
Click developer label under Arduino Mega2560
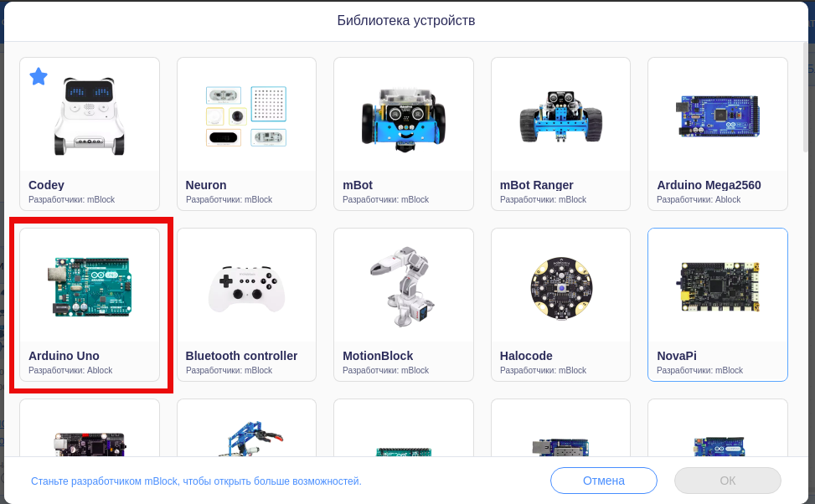coord(698,199)
